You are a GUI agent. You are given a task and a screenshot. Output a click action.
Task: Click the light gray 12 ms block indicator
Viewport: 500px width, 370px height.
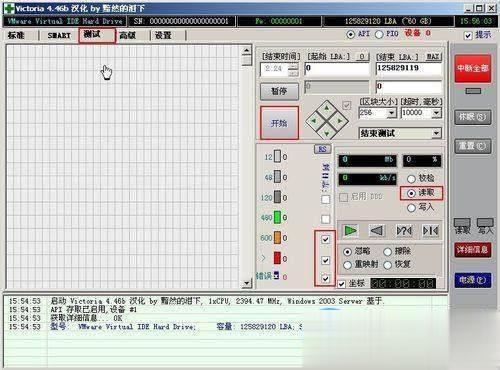(x=277, y=156)
